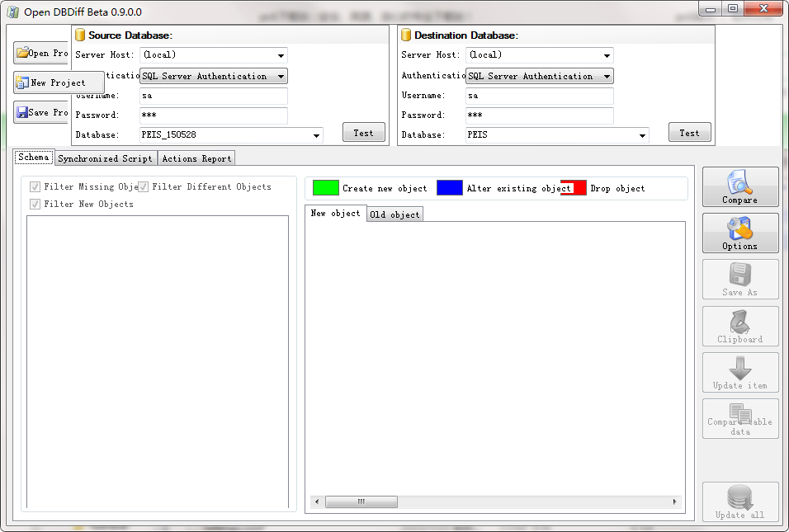Click the Open DBDiff title bar icon

point(12,12)
